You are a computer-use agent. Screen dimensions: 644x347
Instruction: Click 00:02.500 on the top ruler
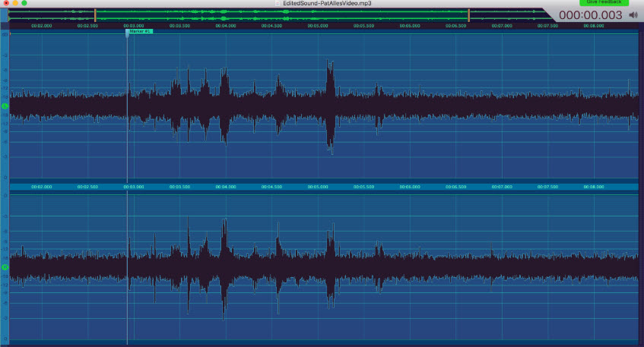click(x=87, y=26)
